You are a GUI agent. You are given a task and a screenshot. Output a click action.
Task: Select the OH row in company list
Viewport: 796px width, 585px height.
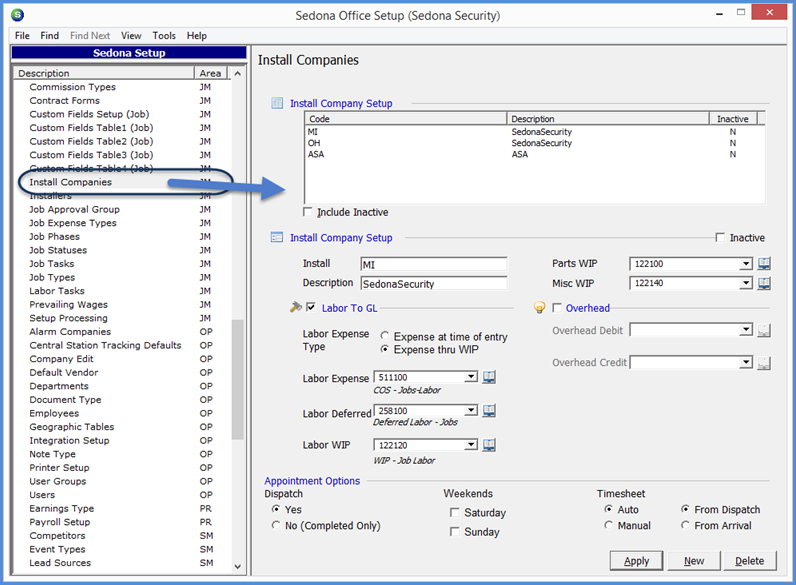(x=534, y=143)
